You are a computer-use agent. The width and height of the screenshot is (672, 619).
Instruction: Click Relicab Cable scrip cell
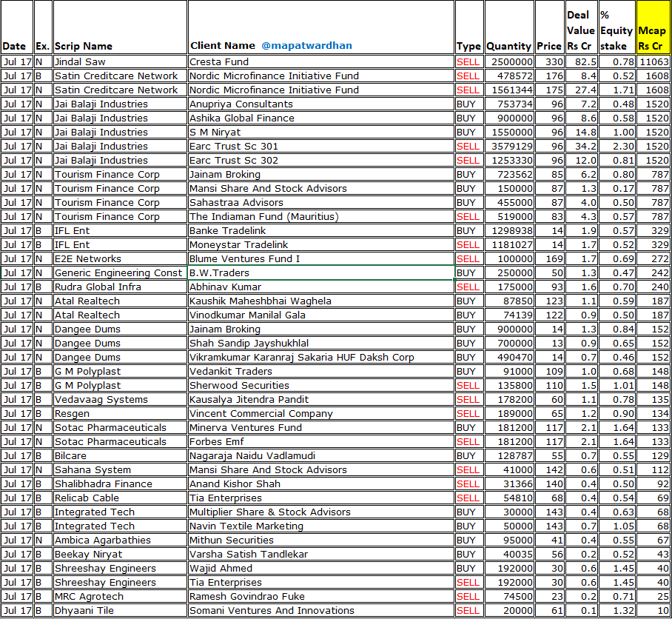point(120,498)
